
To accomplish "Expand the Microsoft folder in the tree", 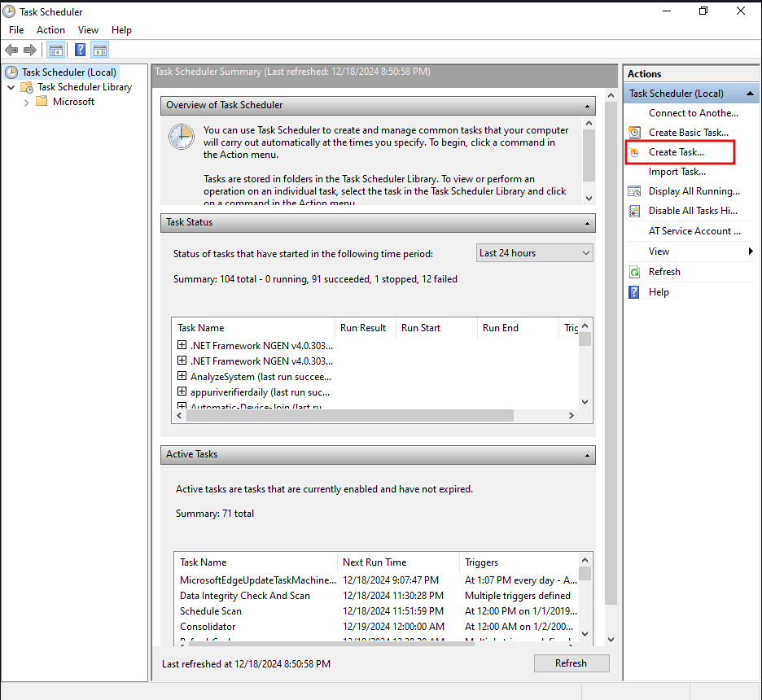I will (x=27, y=102).
